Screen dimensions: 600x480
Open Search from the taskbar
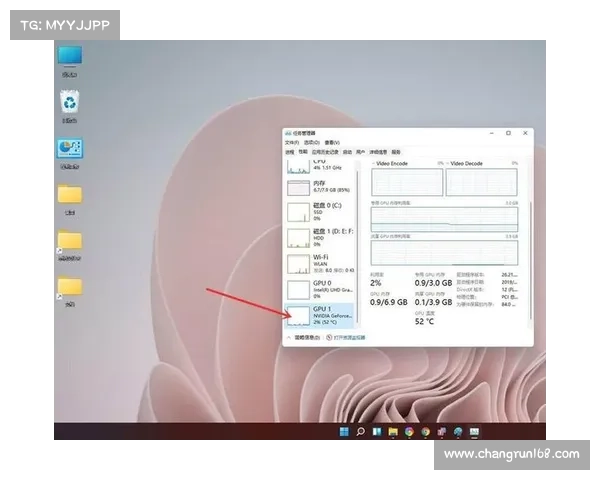pos(361,432)
